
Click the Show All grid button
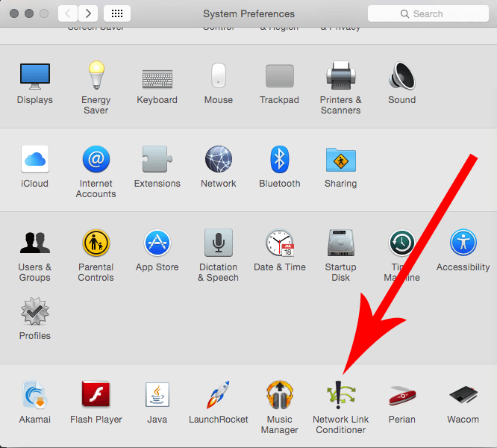click(117, 13)
